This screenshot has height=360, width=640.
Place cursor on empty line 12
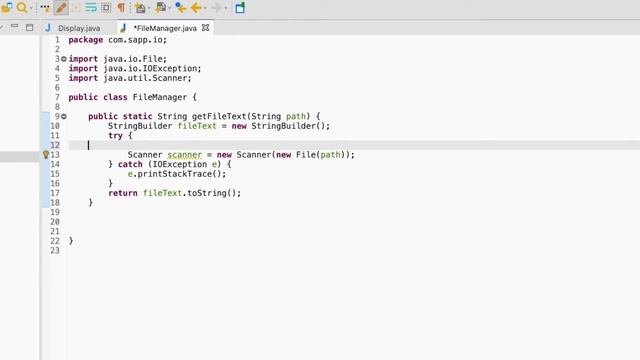pyautogui.click(x=354, y=145)
